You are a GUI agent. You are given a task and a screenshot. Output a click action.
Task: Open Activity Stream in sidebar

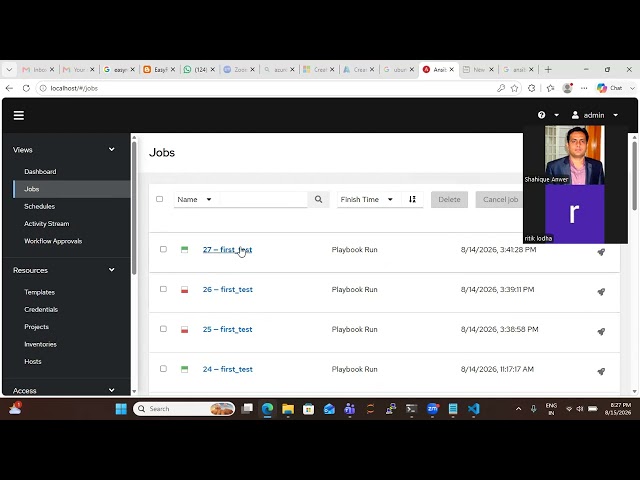tap(47, 224)
